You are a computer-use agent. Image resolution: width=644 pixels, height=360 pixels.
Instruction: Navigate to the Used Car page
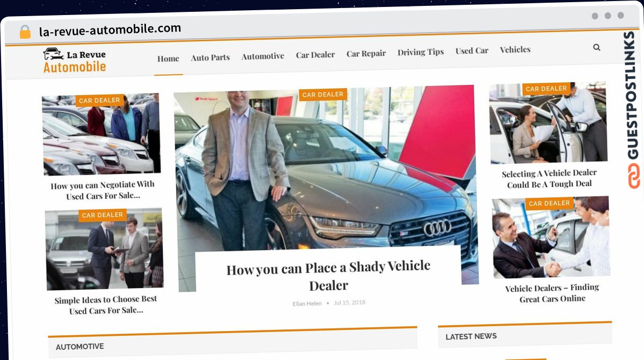(472, 51)
